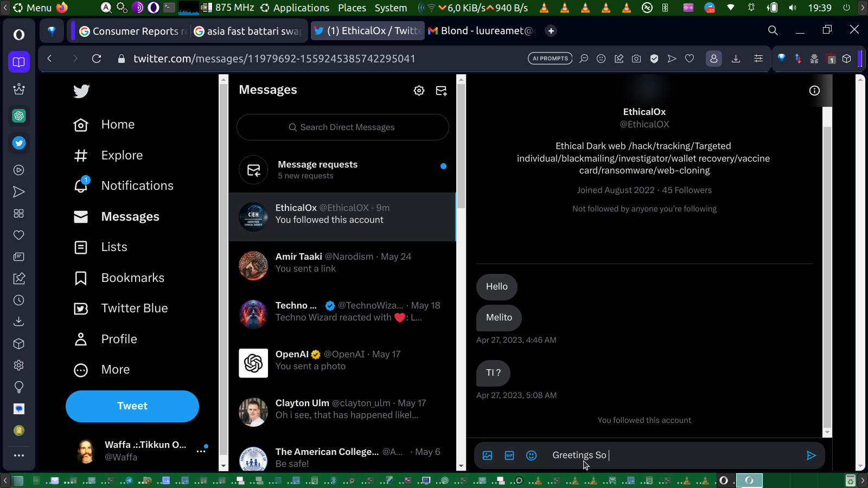This screenshot has width=868, height=488.
Task: Open Twitter Bookmarks
Action: pyautogui.click(x=119, y=278)
